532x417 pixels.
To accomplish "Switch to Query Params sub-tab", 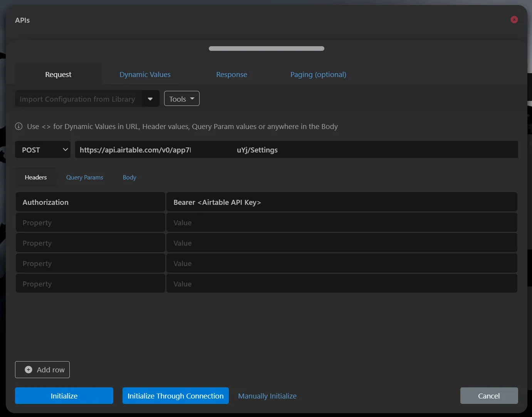I will click(85, 177).
